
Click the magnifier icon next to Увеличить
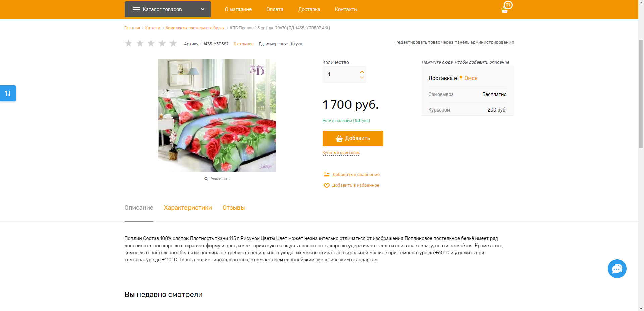point(206,179)
